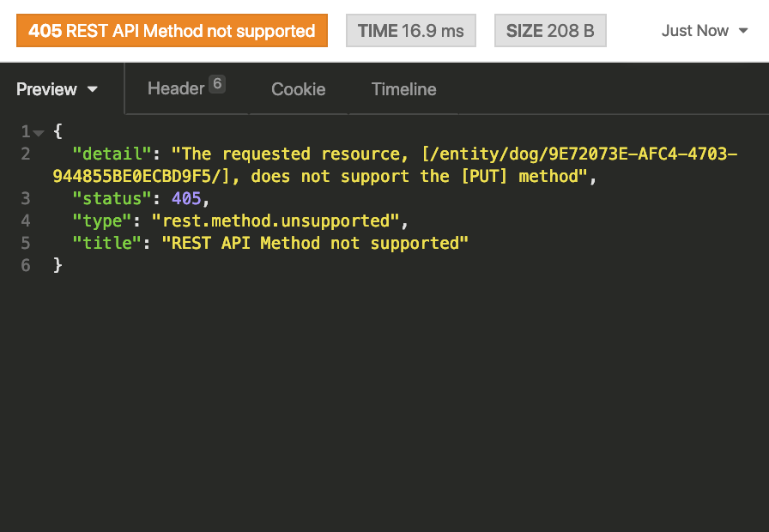The width and height of the screenshot is (769, 532).
Task: Click the SIZE 208 B badge
Action: tap(550, 31)
